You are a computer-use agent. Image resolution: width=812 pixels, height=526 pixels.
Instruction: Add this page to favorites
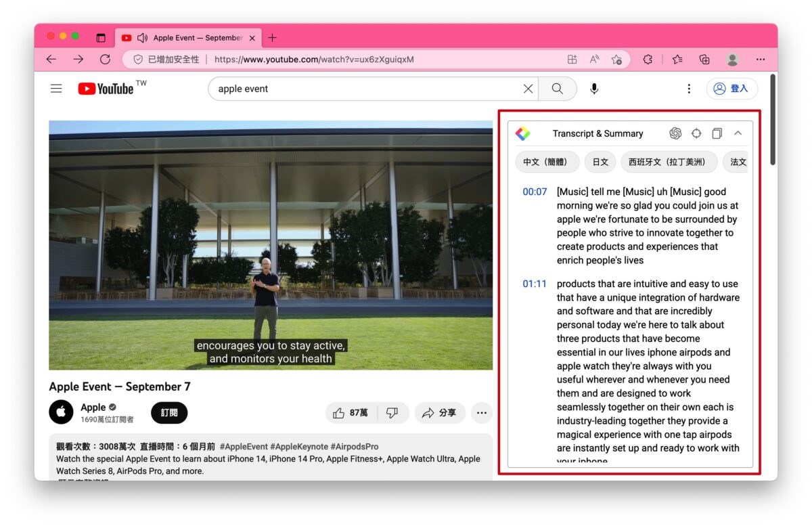point(616,60)
